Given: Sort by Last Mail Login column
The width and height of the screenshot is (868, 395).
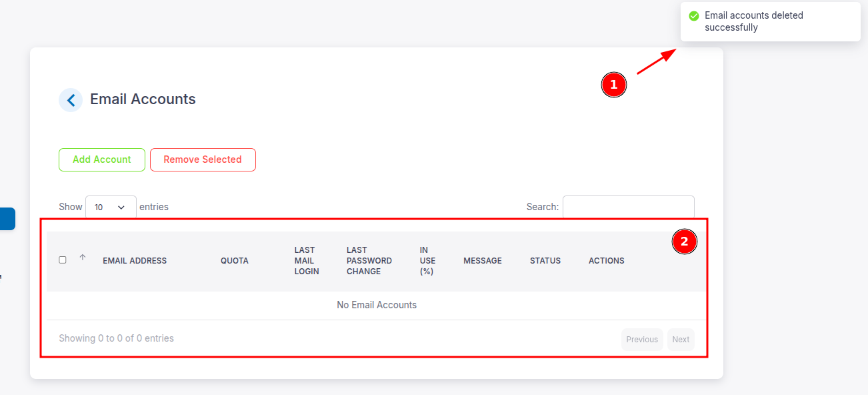Looking at the screenshot, I should 307,261.
